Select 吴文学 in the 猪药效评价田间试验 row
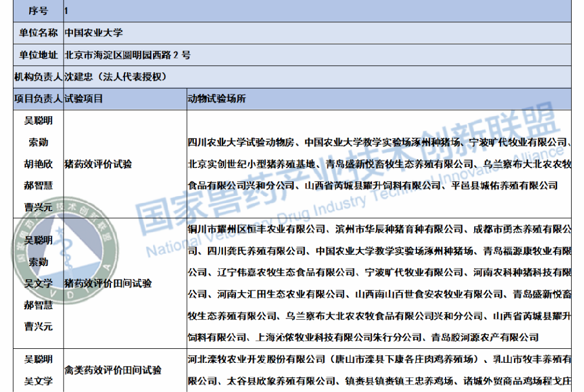 pyautogui.click(x=39, y=283)
